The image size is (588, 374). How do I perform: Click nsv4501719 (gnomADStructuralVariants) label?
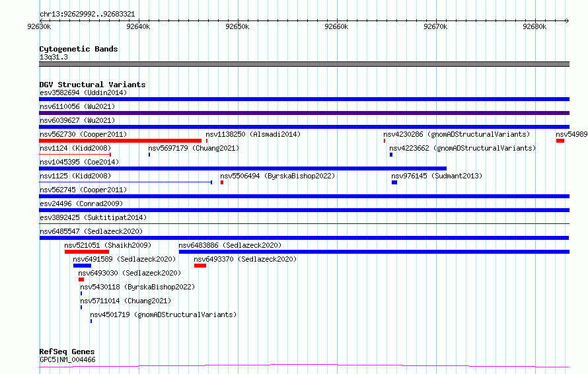point(163,315)
